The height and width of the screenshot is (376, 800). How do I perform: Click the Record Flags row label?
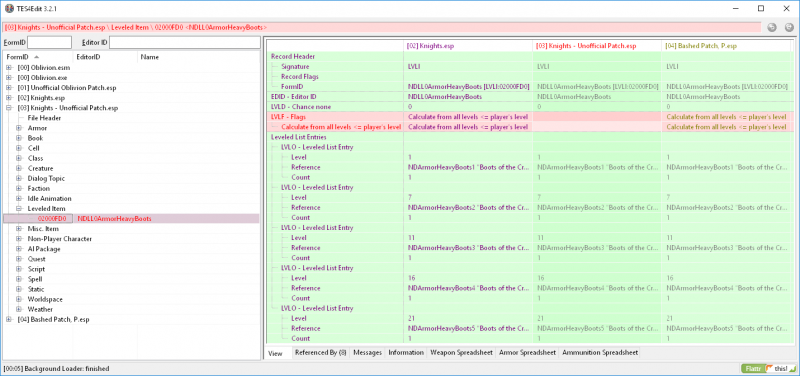(x=299, y=76)
